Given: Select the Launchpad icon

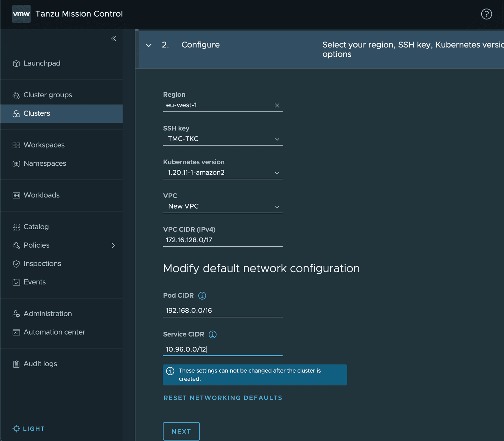Looking at the screenshot, I should (16, 63).
